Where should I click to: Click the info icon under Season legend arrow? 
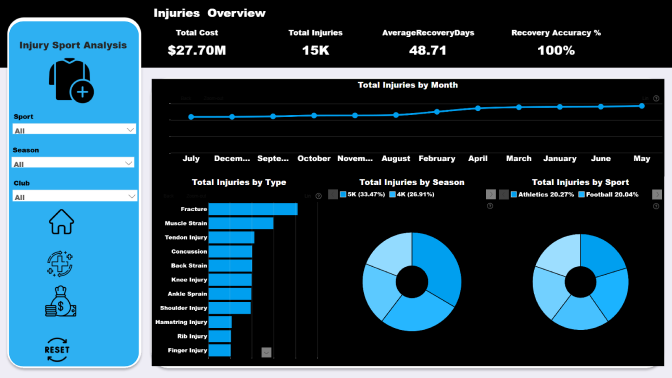490,206
